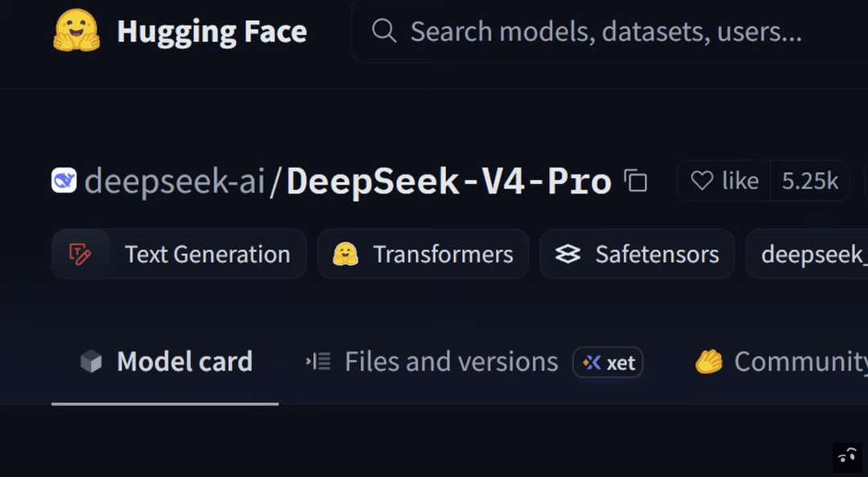Click the Transformers hugging emoji icon

[346, 254]
